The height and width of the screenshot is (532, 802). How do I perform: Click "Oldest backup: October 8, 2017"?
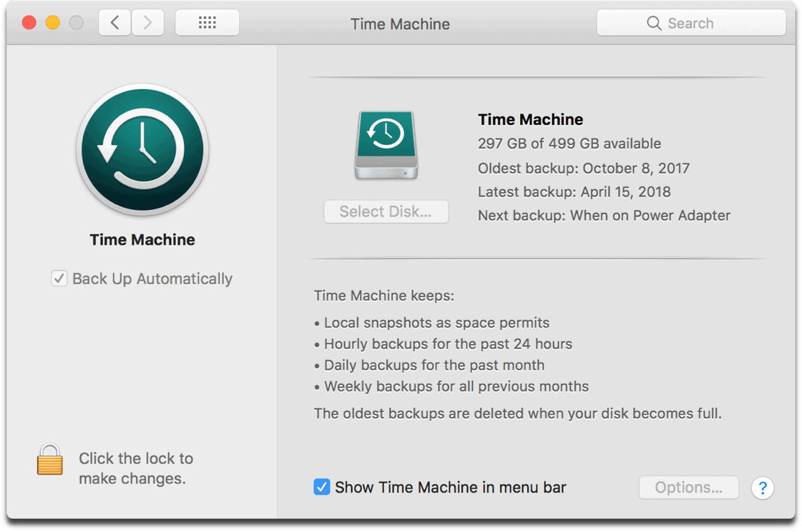pos(583,168)
